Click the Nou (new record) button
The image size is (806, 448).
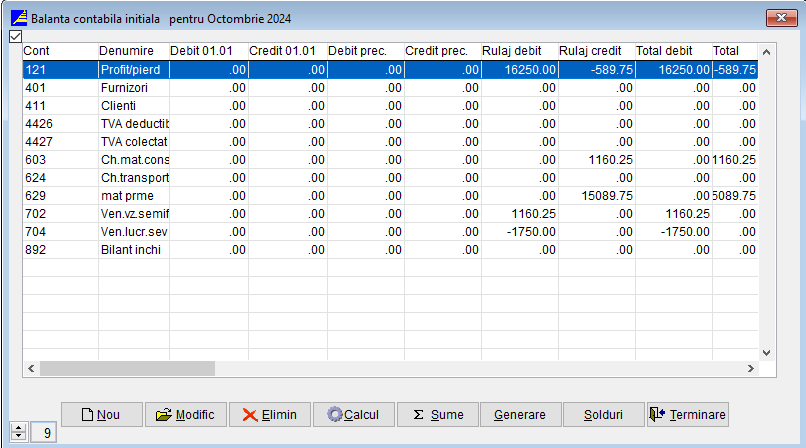point(102,415)
